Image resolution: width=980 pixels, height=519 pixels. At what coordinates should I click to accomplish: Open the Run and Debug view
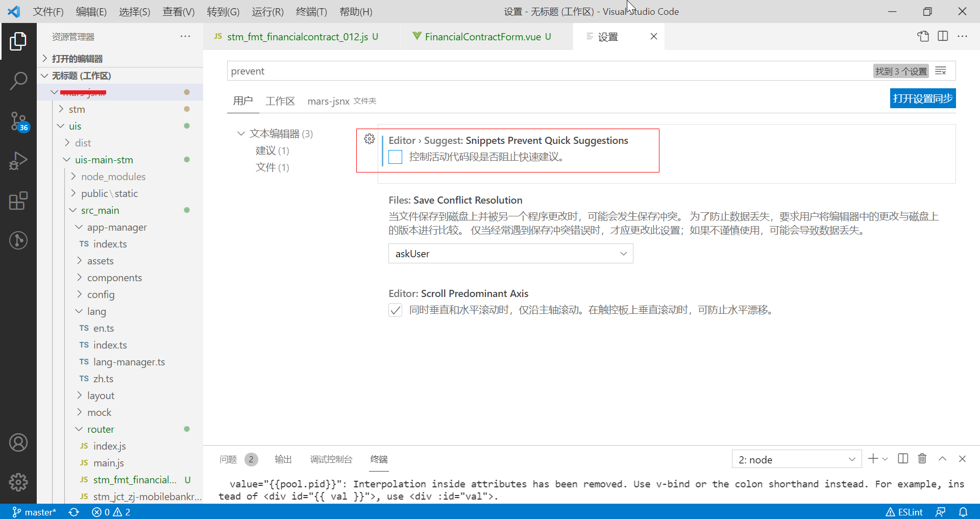[x=19, y=161]
